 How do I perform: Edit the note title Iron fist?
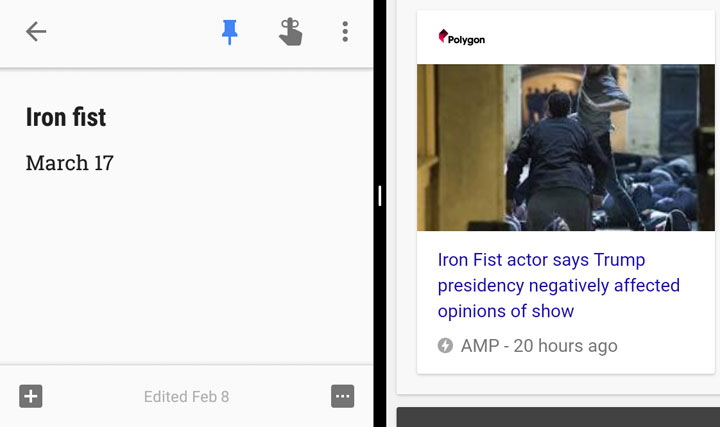(x=66, y=117)
